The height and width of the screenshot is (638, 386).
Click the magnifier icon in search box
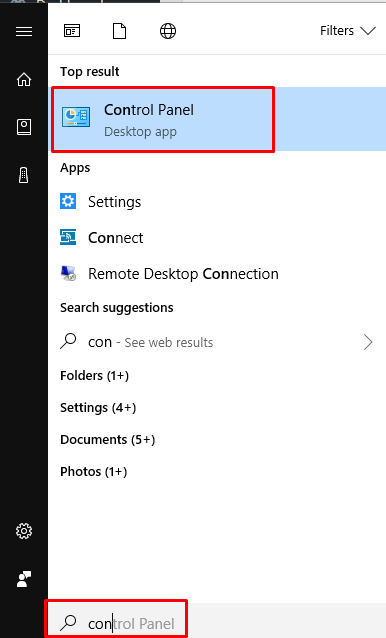[68, 623]
